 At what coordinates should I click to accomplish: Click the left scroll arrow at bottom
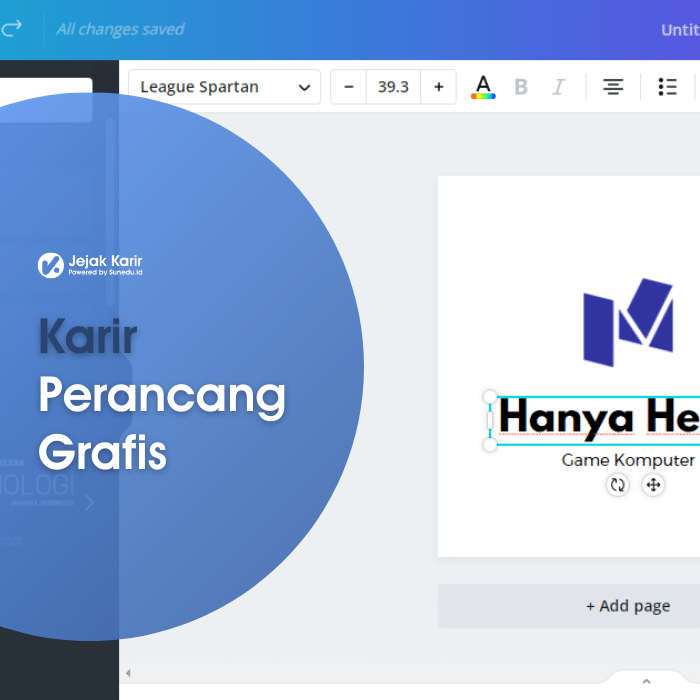pos(128,673)
